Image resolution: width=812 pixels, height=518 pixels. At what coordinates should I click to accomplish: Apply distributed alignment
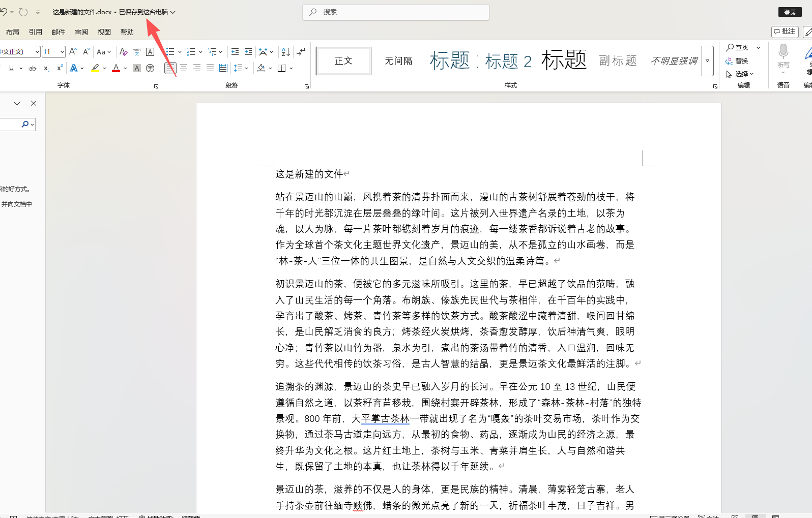coord(223,68)
